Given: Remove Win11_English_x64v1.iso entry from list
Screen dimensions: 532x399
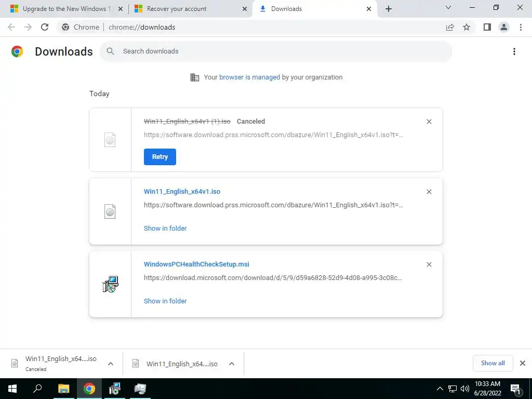Looking at the screenshot, I should point(429,192).
